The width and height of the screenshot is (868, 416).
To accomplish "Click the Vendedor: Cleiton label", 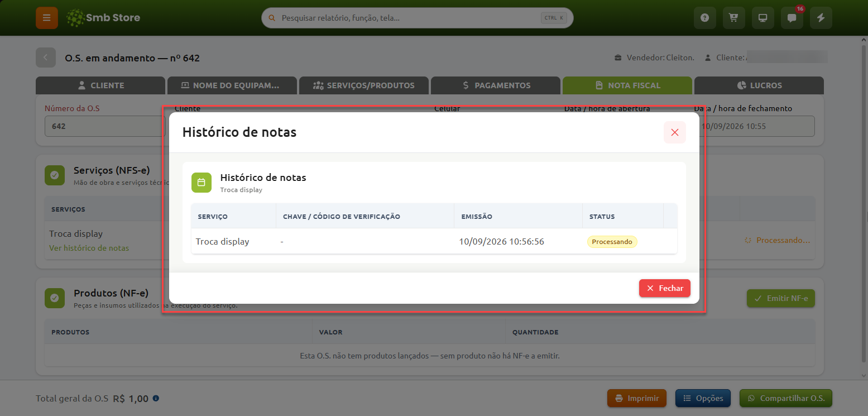I will pyautogui.click(x=654, y=58).
